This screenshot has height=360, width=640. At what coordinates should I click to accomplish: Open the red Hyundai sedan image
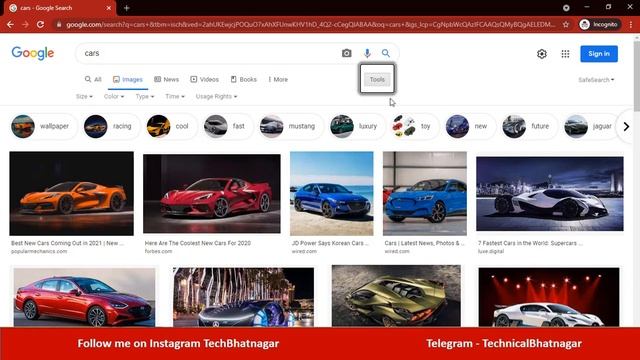pyautogui.click(x=84, y=297)
